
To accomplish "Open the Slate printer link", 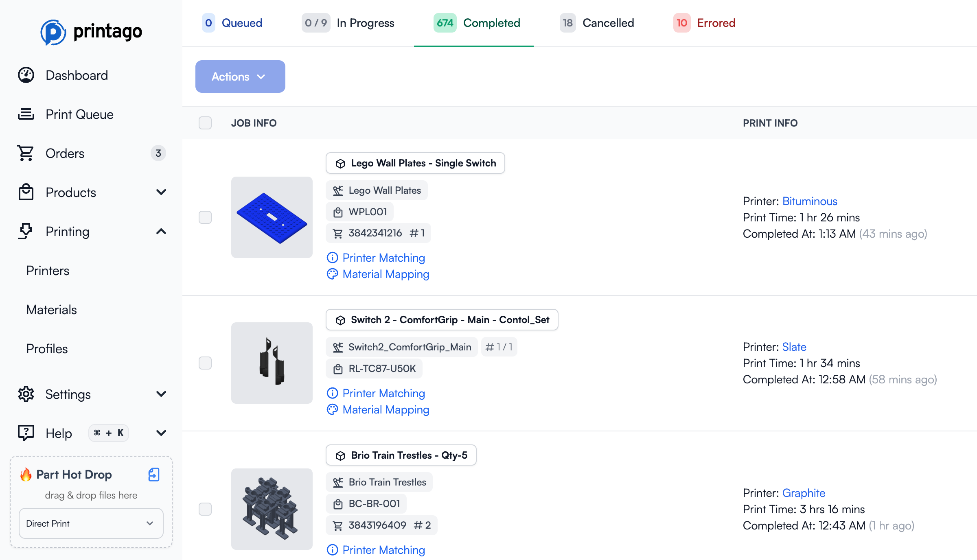I will [x=794, y=347].
